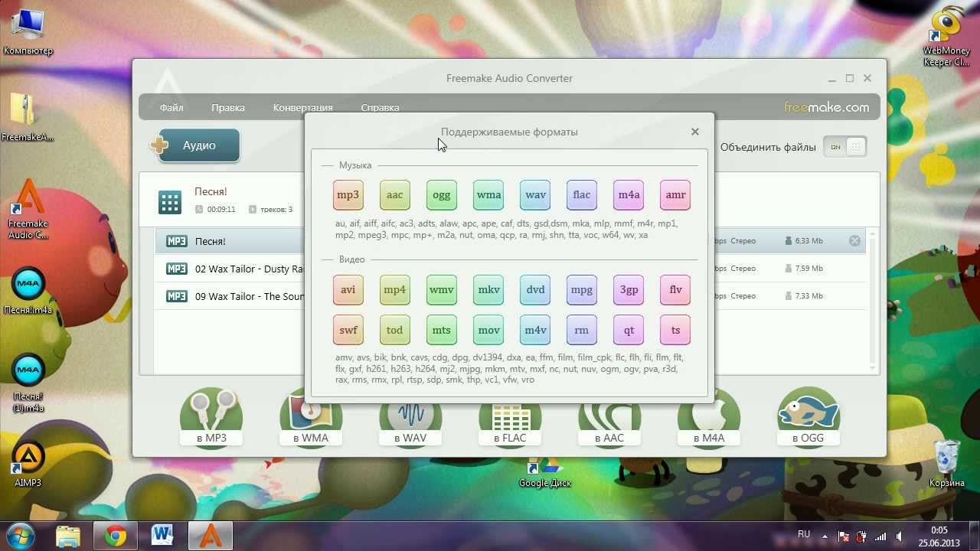Click the 3gp format badge
Viewport: 980px width, 551px height.
(x=629, y=289)
